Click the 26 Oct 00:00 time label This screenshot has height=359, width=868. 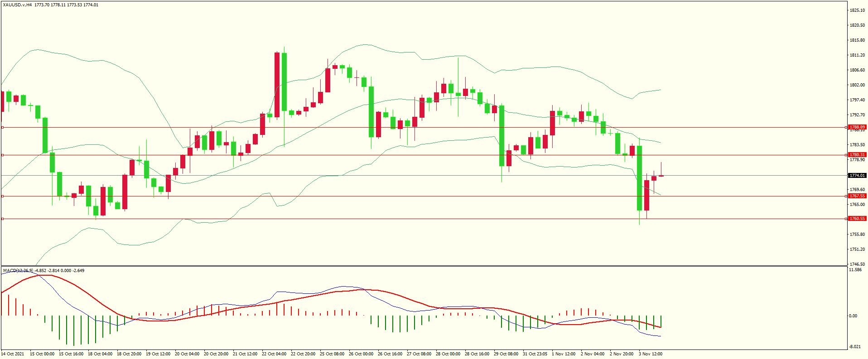click(x=361, y=354)
